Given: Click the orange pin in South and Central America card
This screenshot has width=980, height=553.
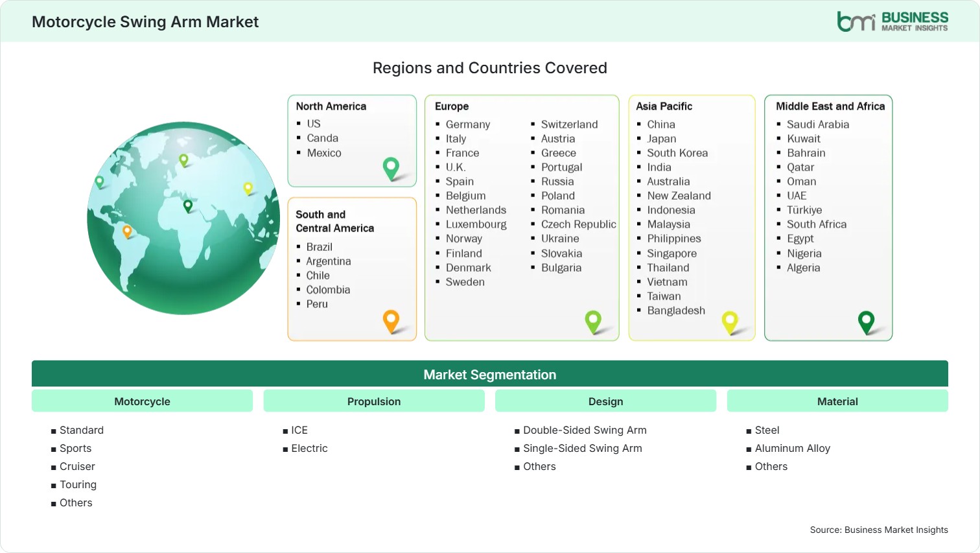Looking at the screenshot, I should (391, 322).
